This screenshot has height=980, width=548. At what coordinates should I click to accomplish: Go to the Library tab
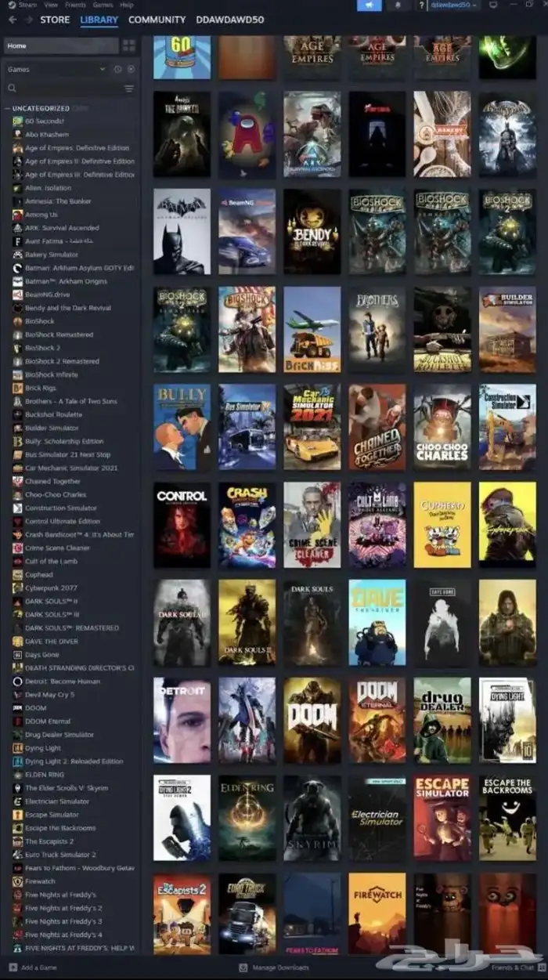click(99, 20)
